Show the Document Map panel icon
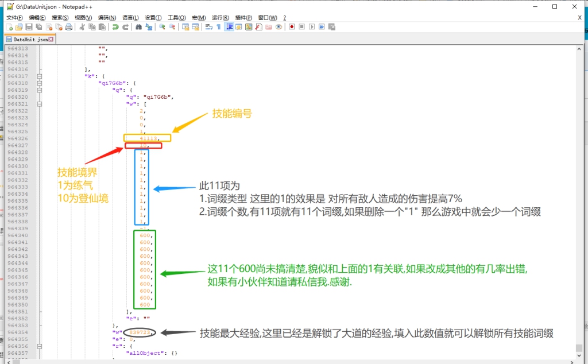588x364 pixels. (x=249, y=27)
